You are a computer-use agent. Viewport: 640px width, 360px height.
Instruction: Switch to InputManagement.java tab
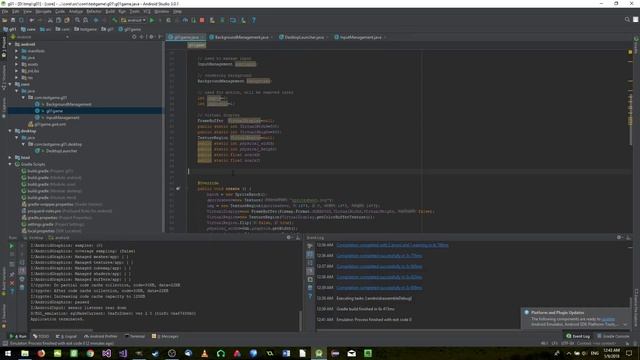click(x=359, y=37)
